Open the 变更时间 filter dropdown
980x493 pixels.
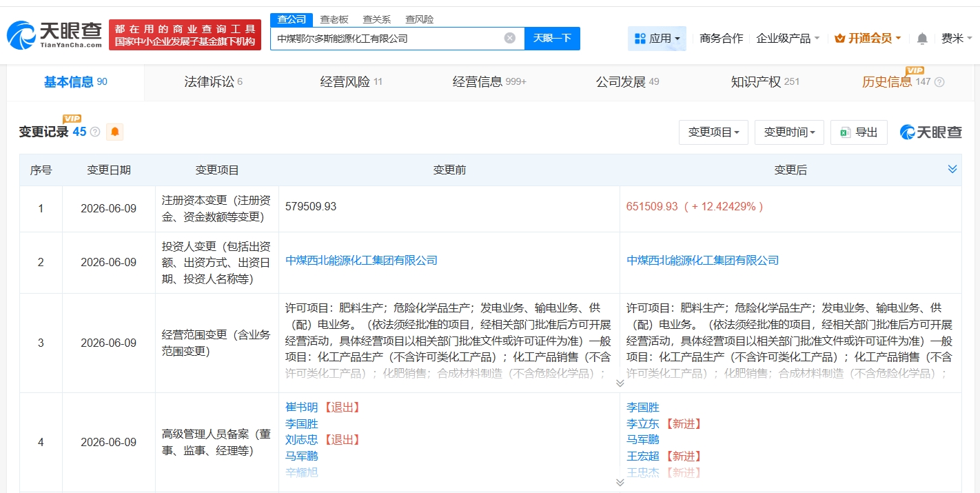[x=789, y=132]
